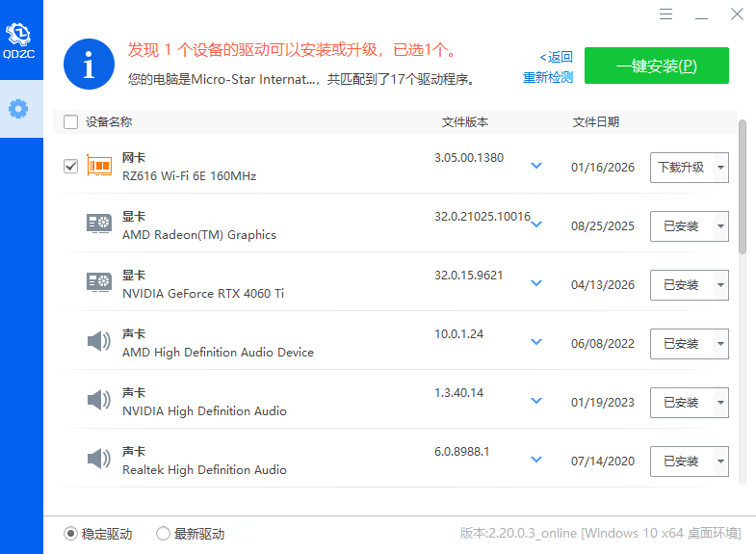Close the driver tool window
Image resolution: width=756 pixels, height=554 pixels.
(737, 14)
